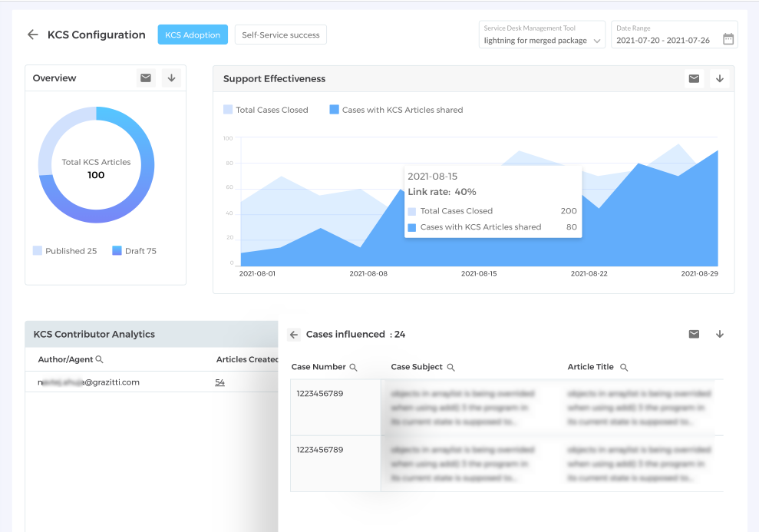Toggle Cases with KCS Articles shared legend
759x532 pixels.
pos(396,110)
